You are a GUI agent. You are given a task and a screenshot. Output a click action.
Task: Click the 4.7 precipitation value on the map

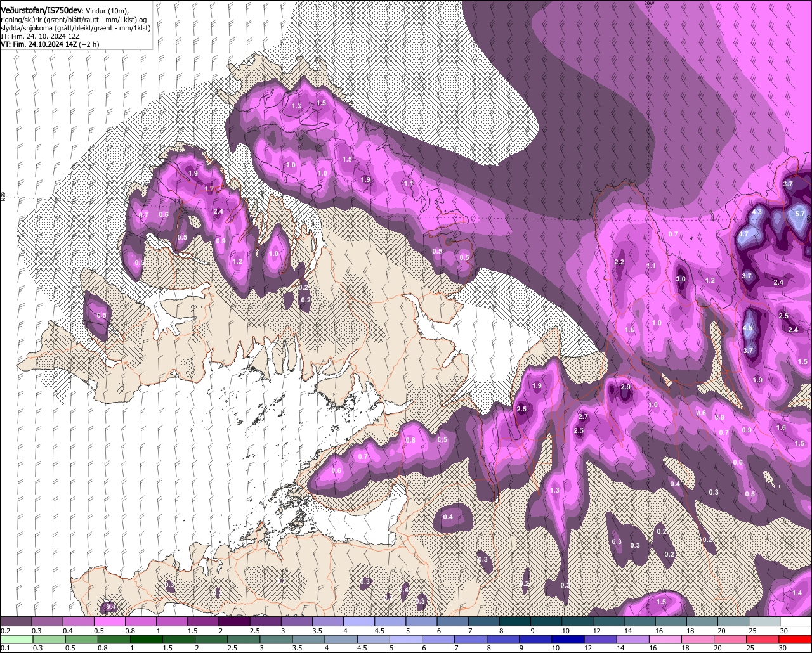(x=744, y=234)
